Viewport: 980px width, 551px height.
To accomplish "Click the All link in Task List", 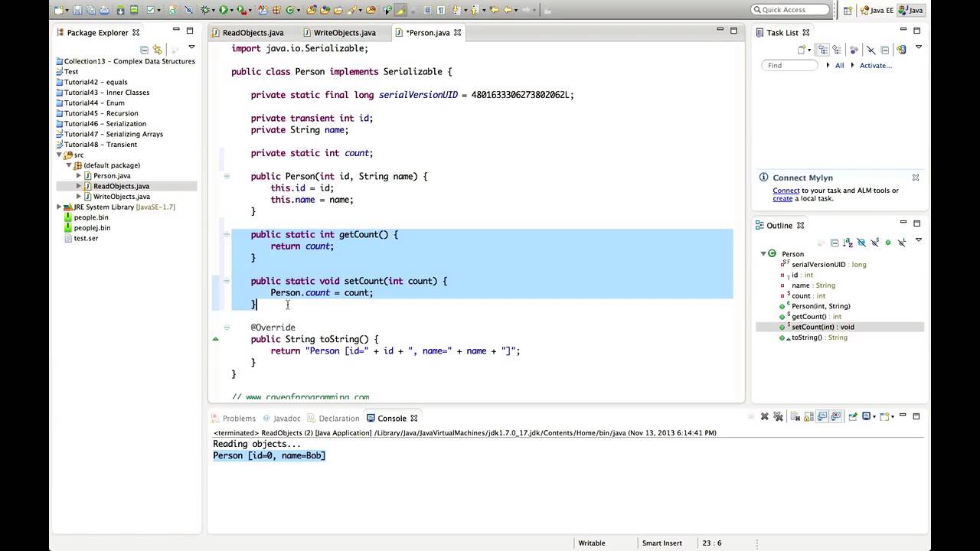I will coord(839,65).
